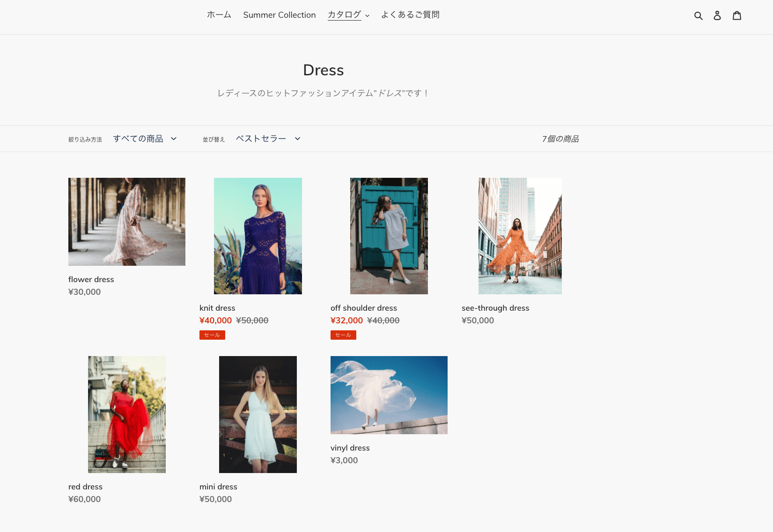The height and width of the screenshot is (532, 773).
Task: Open the mini dress product image
Action: (258, 414)
